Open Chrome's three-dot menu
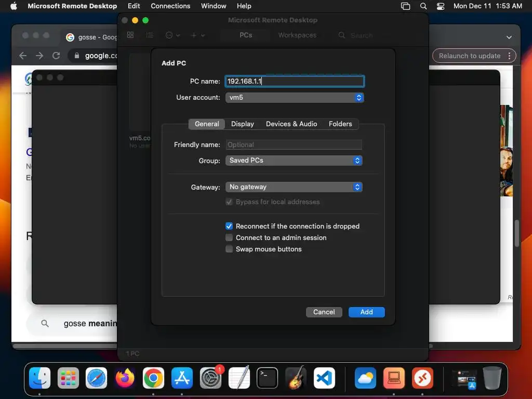The width and height of the screenshot is (532, 399). pyautogui.click(x=509, y=56)
